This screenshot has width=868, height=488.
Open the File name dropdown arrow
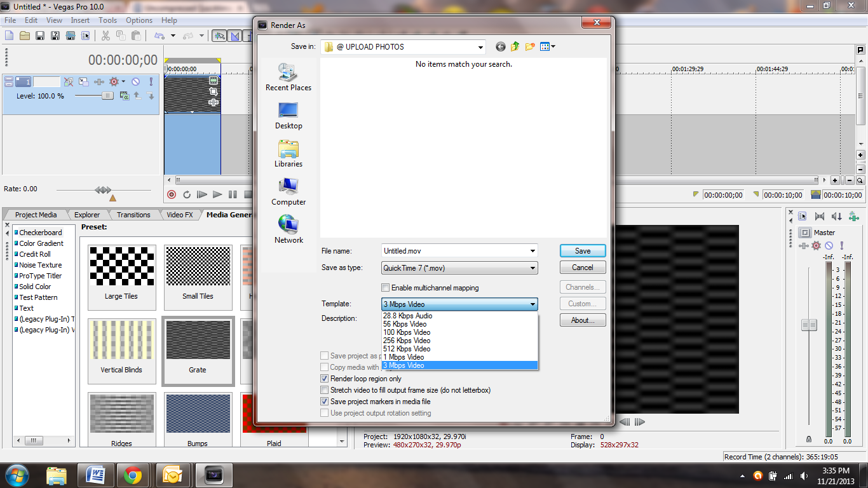532,251
